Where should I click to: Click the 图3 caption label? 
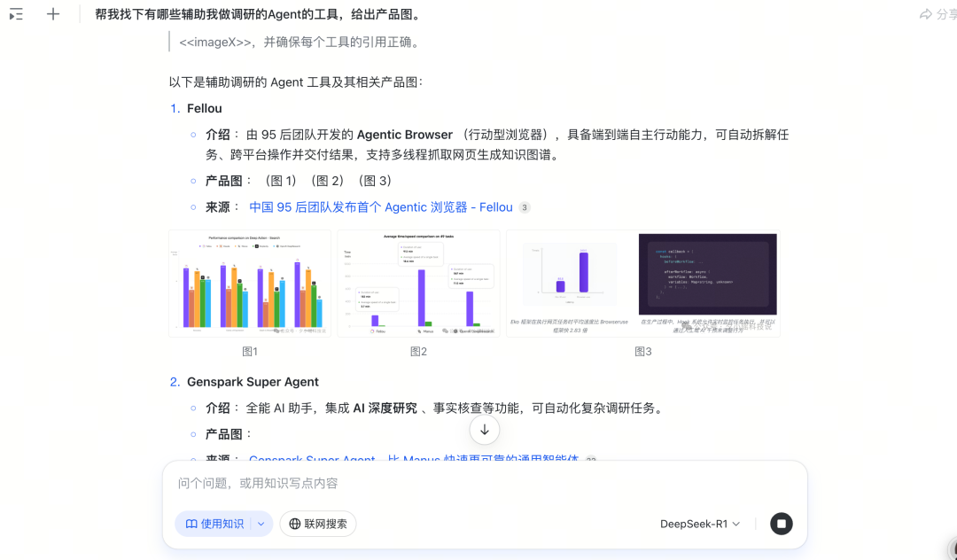[643, 352]
